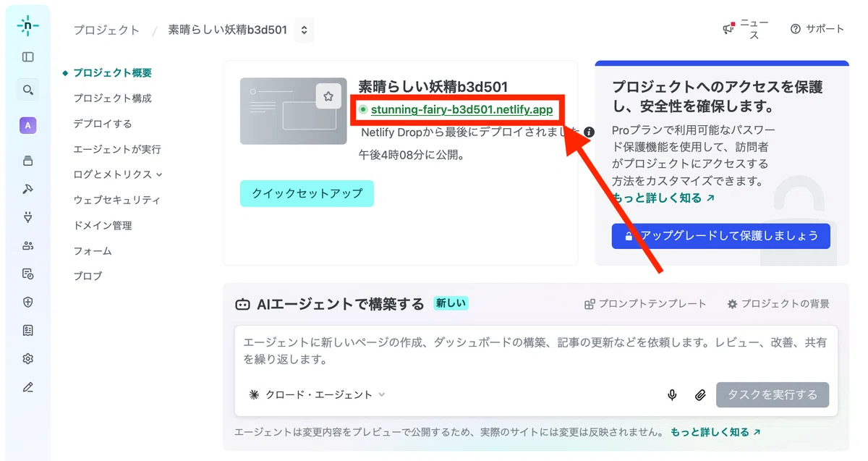Viewport: 868px width, 461px height.
Task: Select プロジェクト概要 in side menu
Action: pos(112,73)
